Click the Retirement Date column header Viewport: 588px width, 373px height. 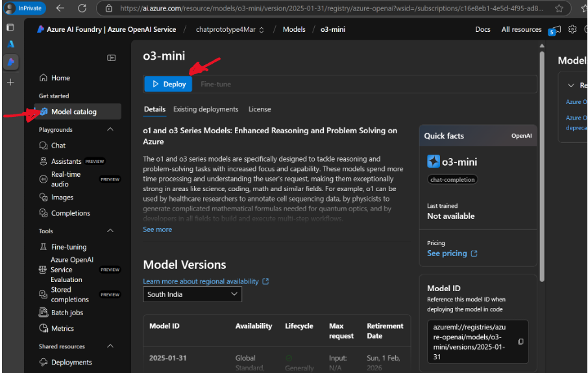[x=385, y=331]
